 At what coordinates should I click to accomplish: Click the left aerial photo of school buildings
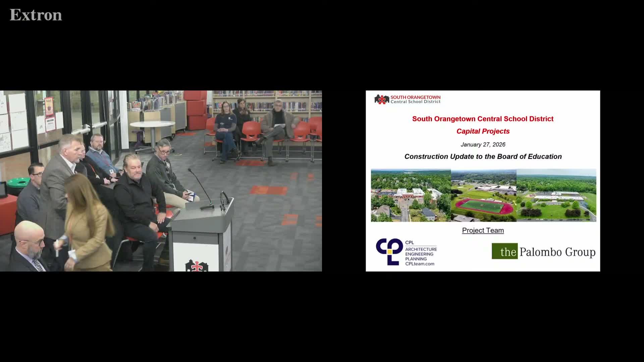point(411,195)
